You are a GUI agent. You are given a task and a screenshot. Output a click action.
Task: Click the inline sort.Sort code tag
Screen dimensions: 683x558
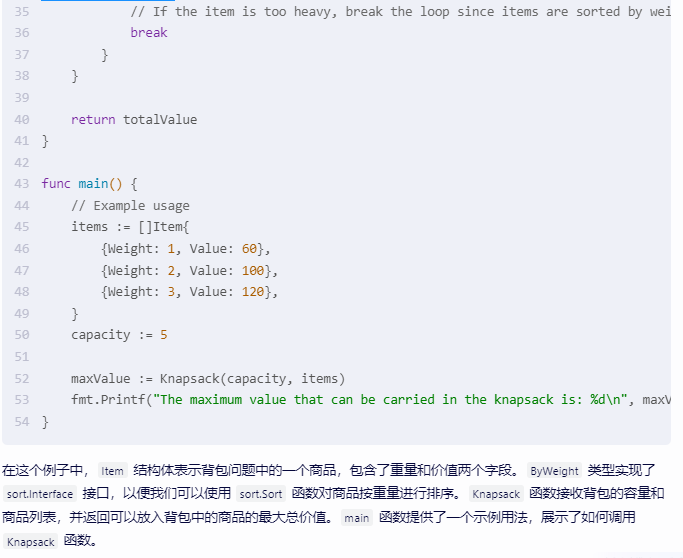coord(261,494)
